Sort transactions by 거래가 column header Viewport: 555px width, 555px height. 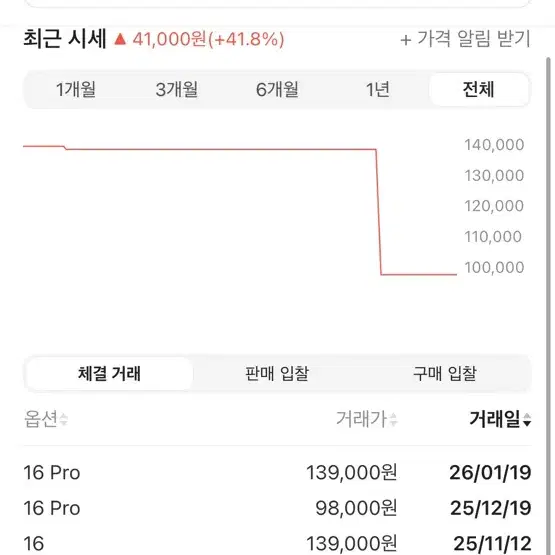tap(361, 419)
